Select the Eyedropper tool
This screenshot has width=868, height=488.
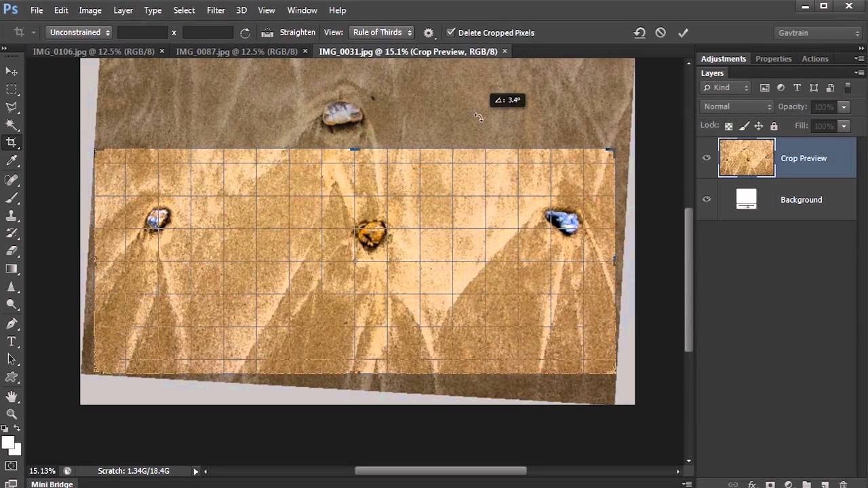coord(12,161)
